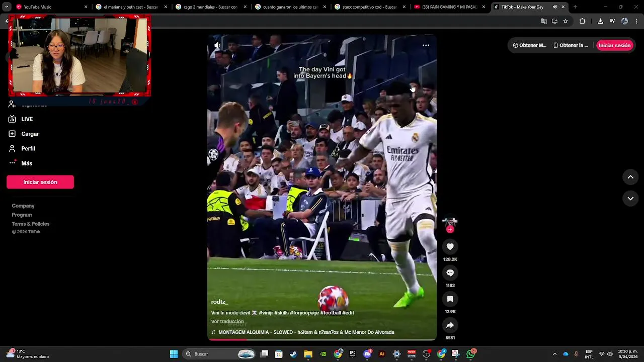The width and height of the screenshot is (644, 362).
Task: Open Chrome downloads
Action: tap(600, 21)
